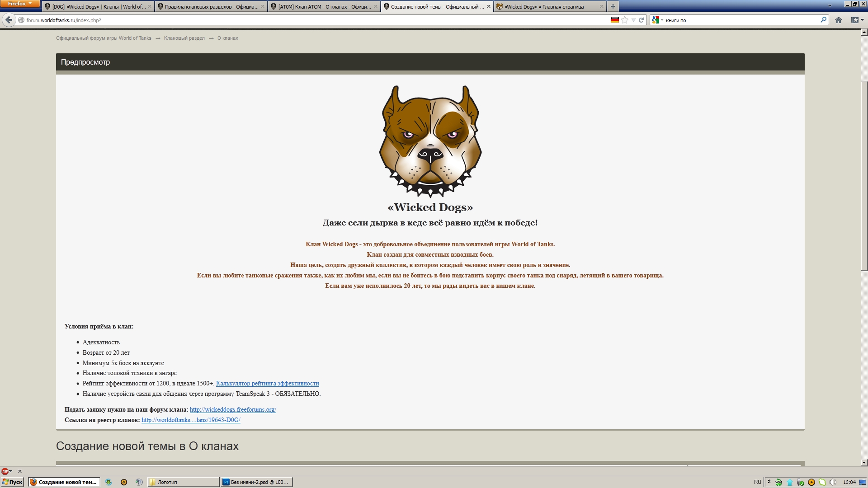The height and width of the screenshot is (488, 868).
Task: Click the Wicked Dogs pitbull logo image
Action: [430, 141]
